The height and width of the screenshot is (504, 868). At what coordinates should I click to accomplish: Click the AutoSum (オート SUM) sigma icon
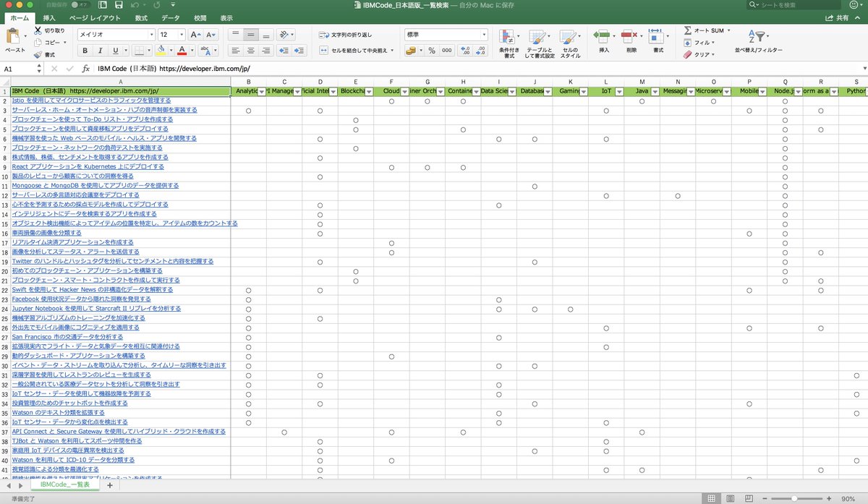[688, 30]
